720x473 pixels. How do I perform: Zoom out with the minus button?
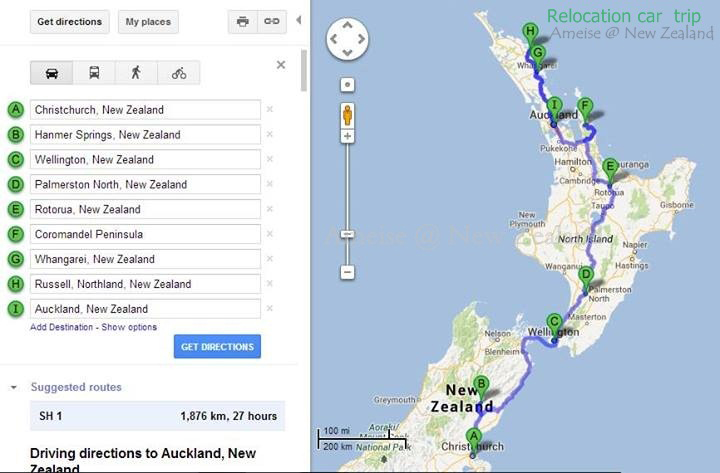pyautogui.click(x=348, y=272)
